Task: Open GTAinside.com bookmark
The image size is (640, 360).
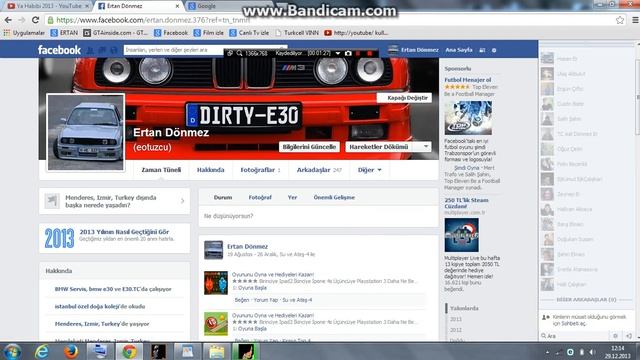Action: 116,33
